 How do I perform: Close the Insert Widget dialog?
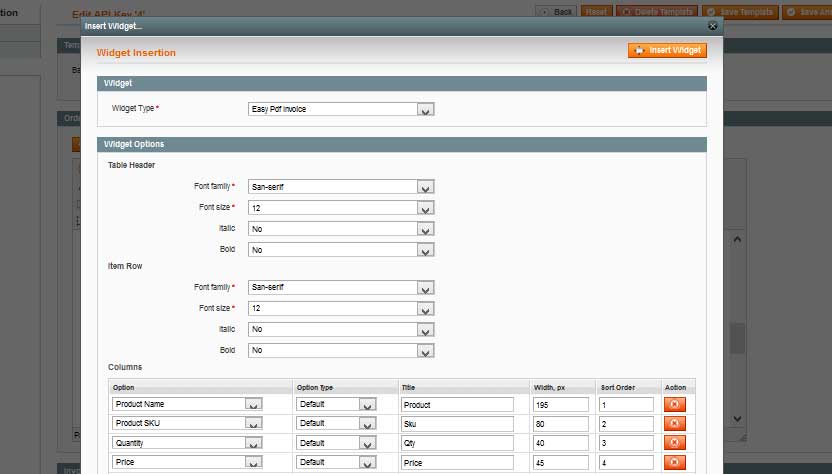[713, 26]
